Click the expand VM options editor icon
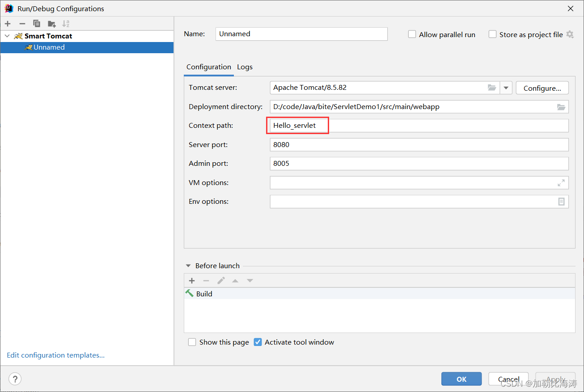 [562, 182]
